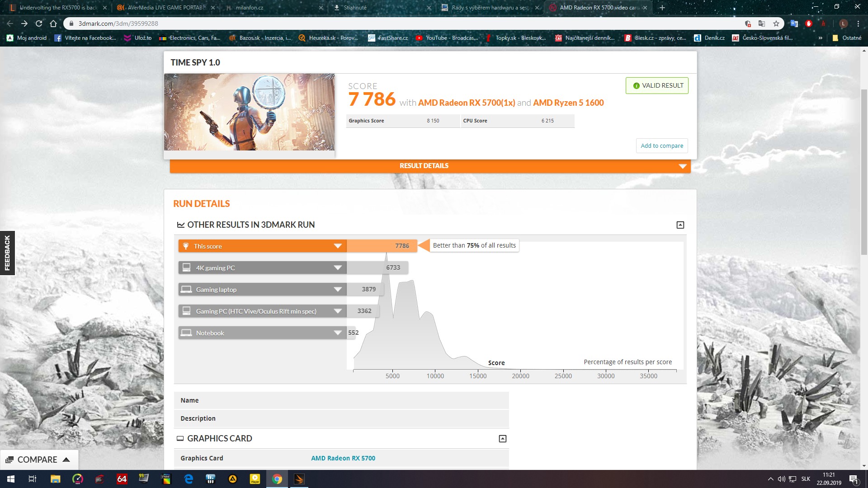
Task: Open the AMD Ryzen 5 1600 link
Action: coord(568,103)
